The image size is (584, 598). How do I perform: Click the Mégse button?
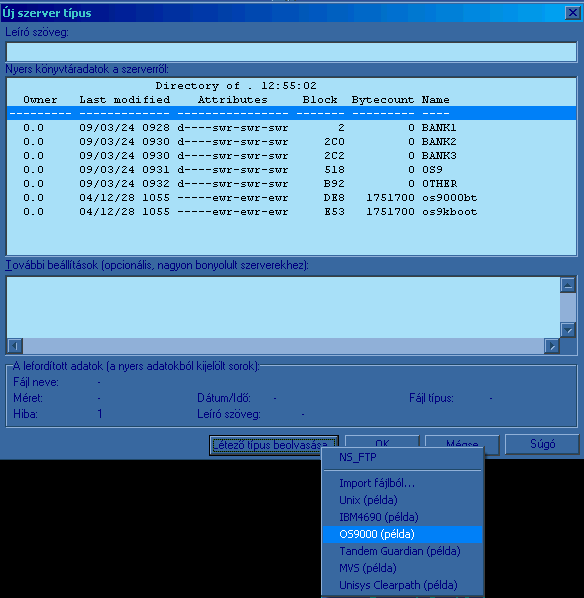[x=462, y=442]
